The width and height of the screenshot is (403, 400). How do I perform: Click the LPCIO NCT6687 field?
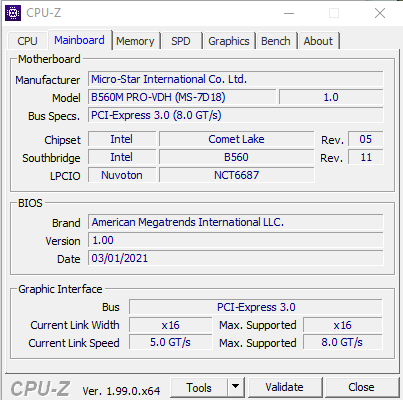coord(236,175)
